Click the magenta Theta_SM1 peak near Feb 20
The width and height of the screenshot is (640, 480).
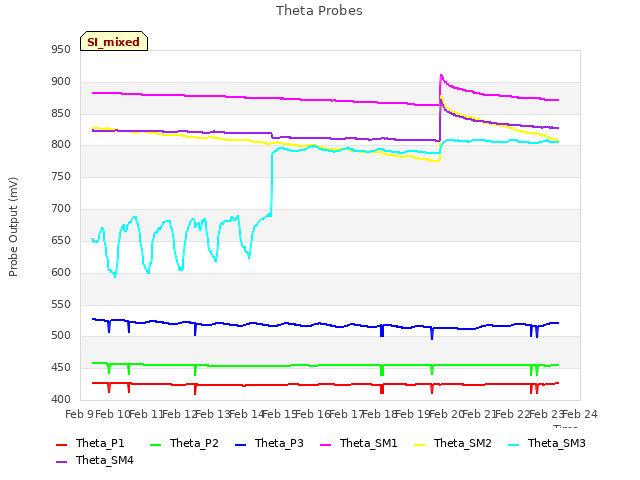point(441,76)
